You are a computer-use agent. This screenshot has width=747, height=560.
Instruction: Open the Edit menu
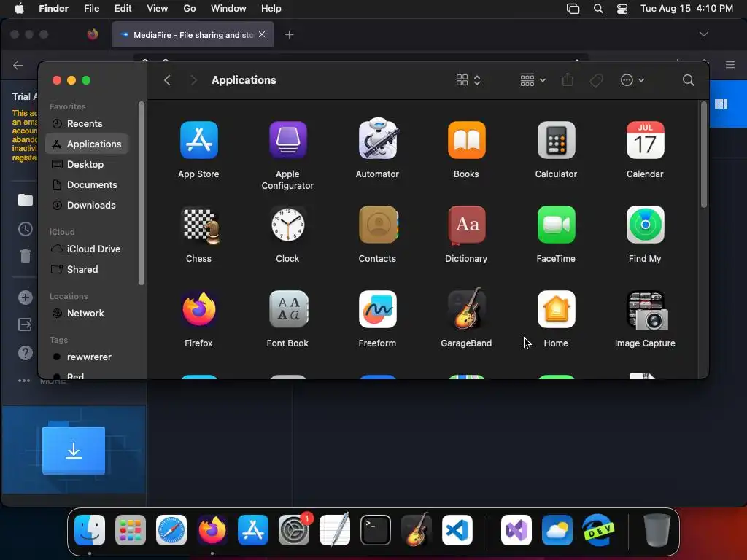(x=123, y=9)
